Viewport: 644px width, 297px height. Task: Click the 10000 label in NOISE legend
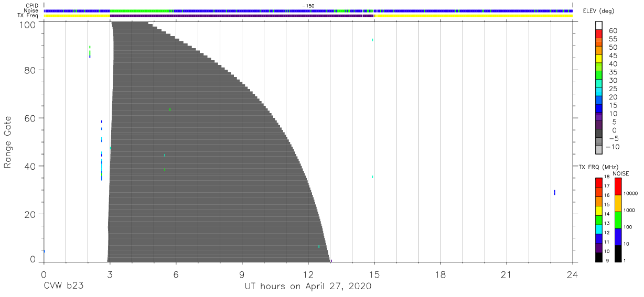point(631,193)
